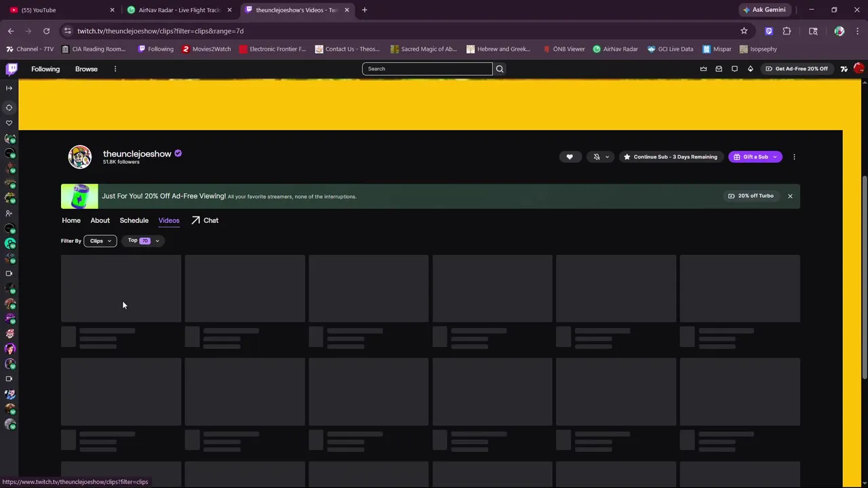Image resolution: width=868 pixels, height=488 pixels.
Task: Open the ONB Viewer bookmark
Action: (x=563, y=49)
